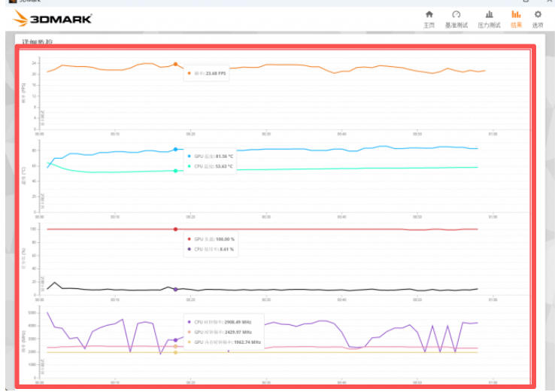This screenshot has width=555, height=392.
Task: Click the CPU 2908.49 MHz tooltip entry
Action: click(223, 321)
